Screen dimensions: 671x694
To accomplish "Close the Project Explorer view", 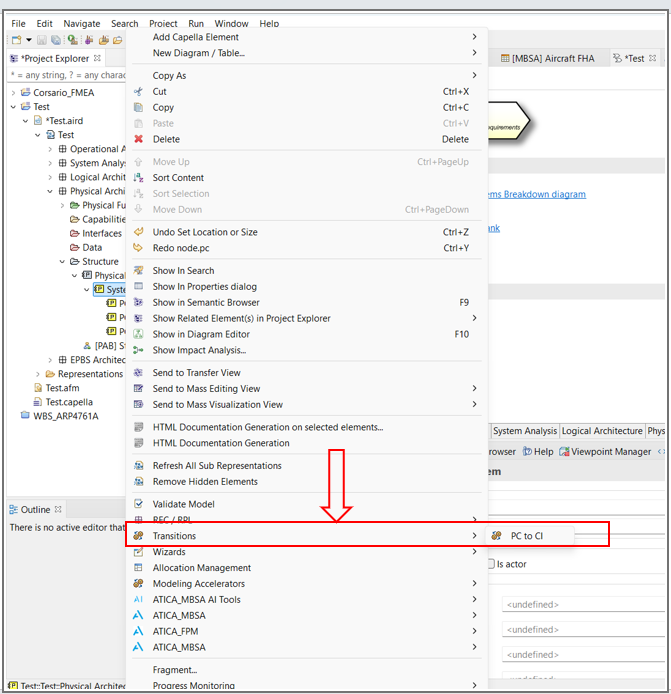I will (x=97, y=58).
